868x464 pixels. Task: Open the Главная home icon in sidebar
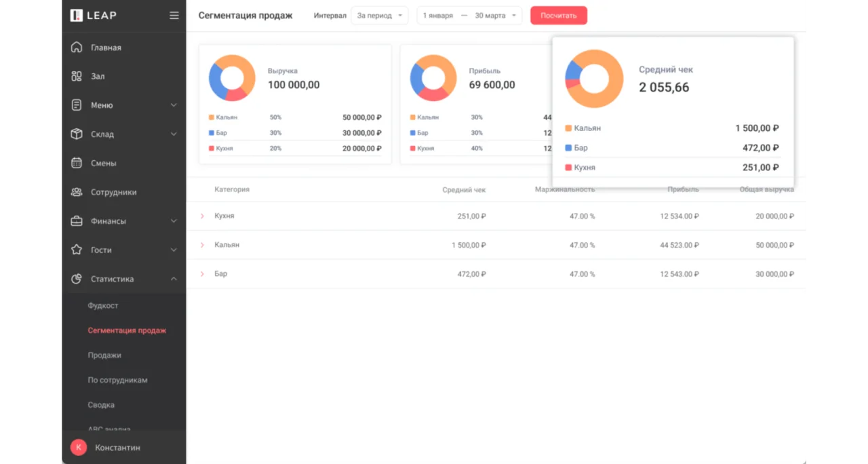tap(76, 47)
